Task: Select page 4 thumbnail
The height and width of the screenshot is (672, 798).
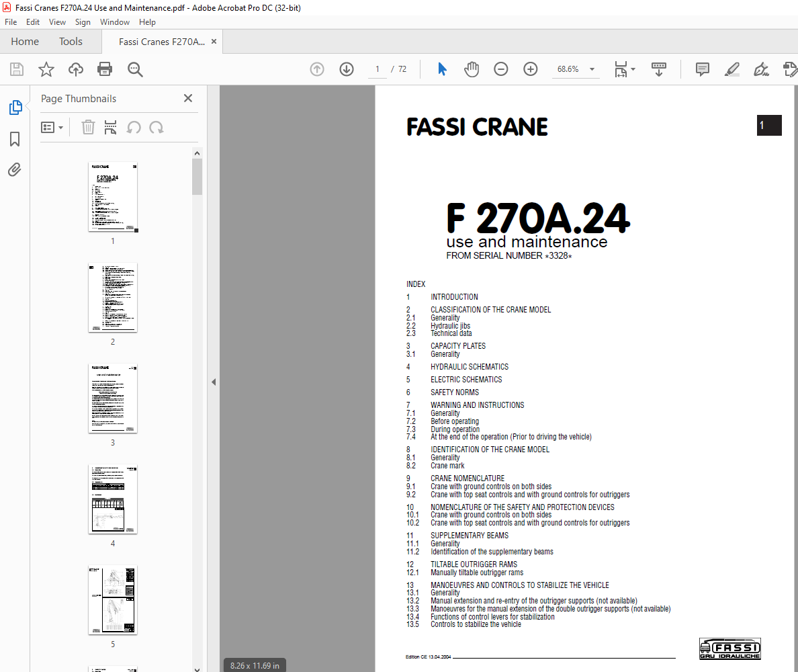Action: [x=113, y=499]
